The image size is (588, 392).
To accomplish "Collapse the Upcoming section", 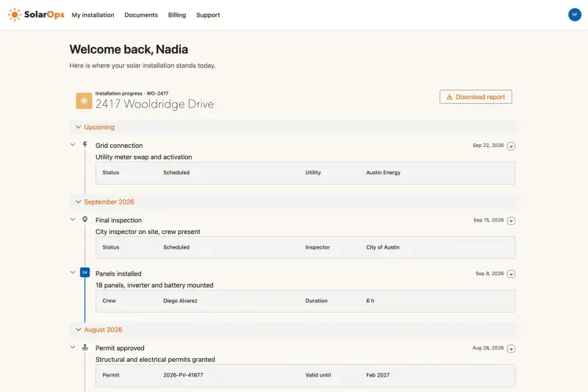I will (x=78, y=126).
